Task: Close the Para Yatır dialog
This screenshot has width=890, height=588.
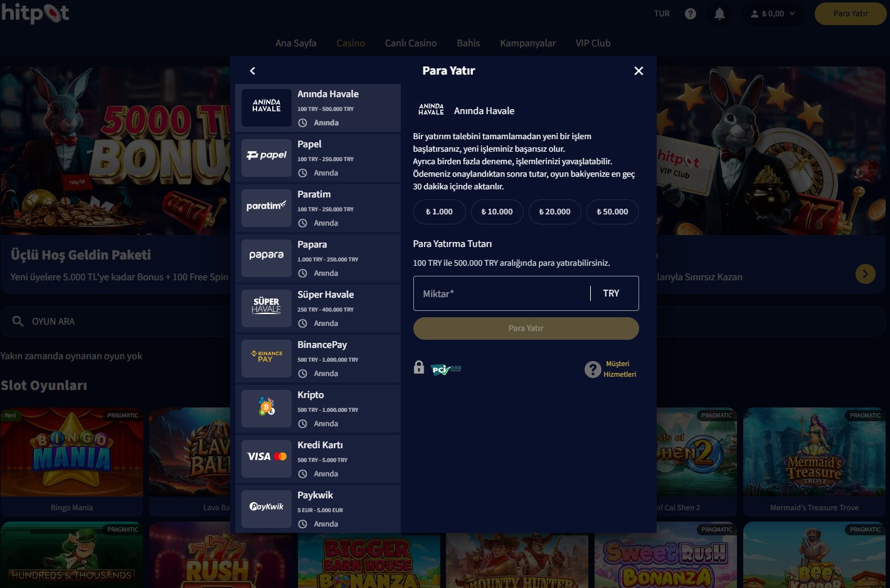Action: (x=638, y=71)
